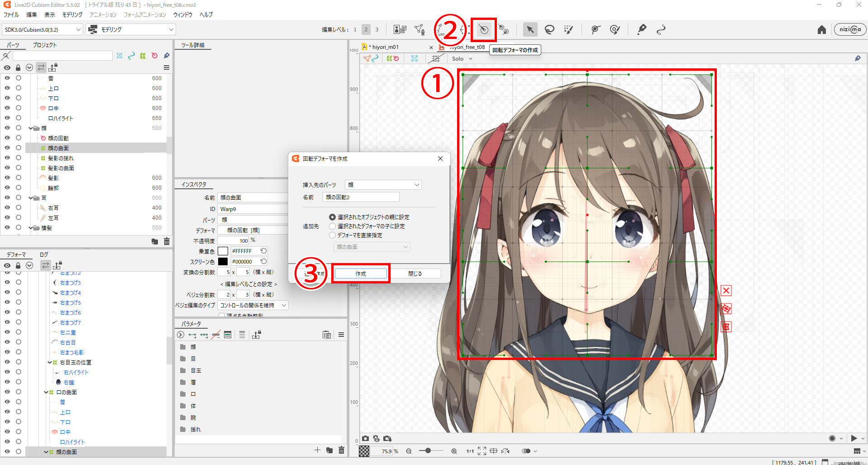Click the 編集レベルごとの設定 link
Image resolution: width=868 pixels, height=465 pixels.
tap(248, 284)
